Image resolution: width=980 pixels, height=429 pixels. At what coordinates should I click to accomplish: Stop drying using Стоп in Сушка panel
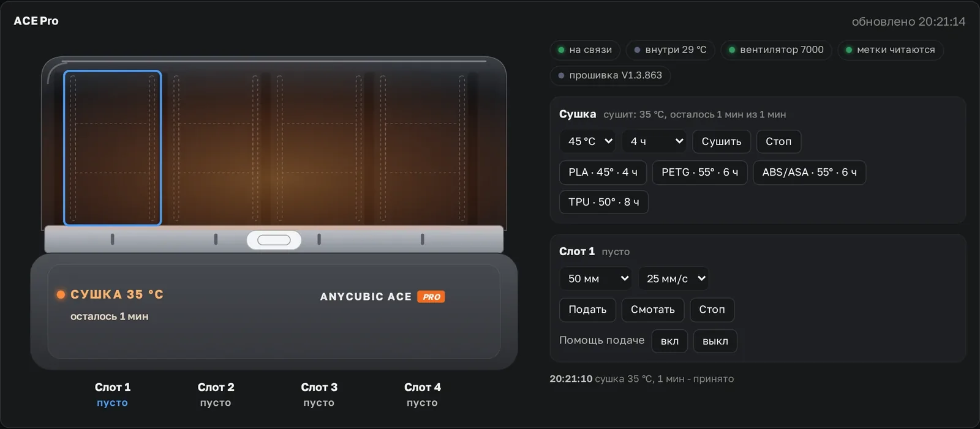pos(778,141)
